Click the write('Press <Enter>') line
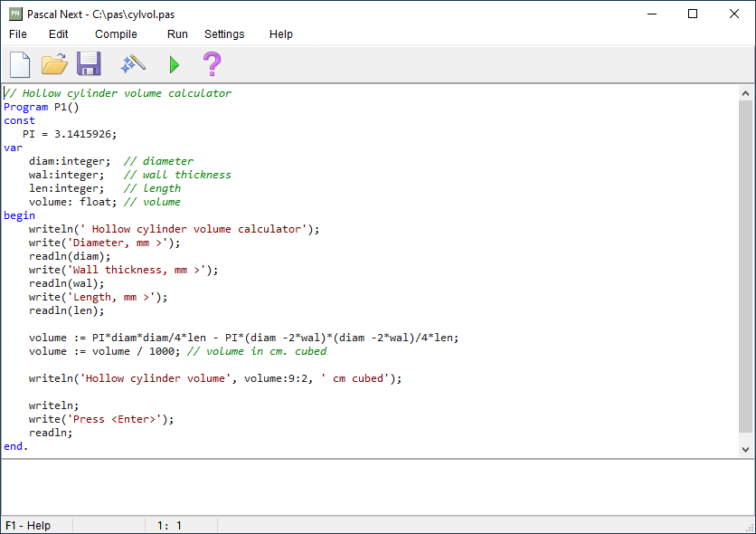 (100, 419)
